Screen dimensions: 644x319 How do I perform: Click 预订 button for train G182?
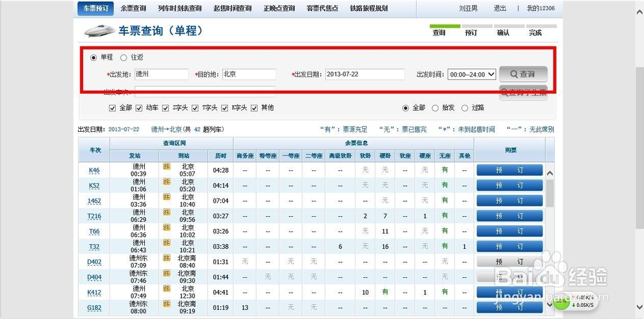(509, 307)
